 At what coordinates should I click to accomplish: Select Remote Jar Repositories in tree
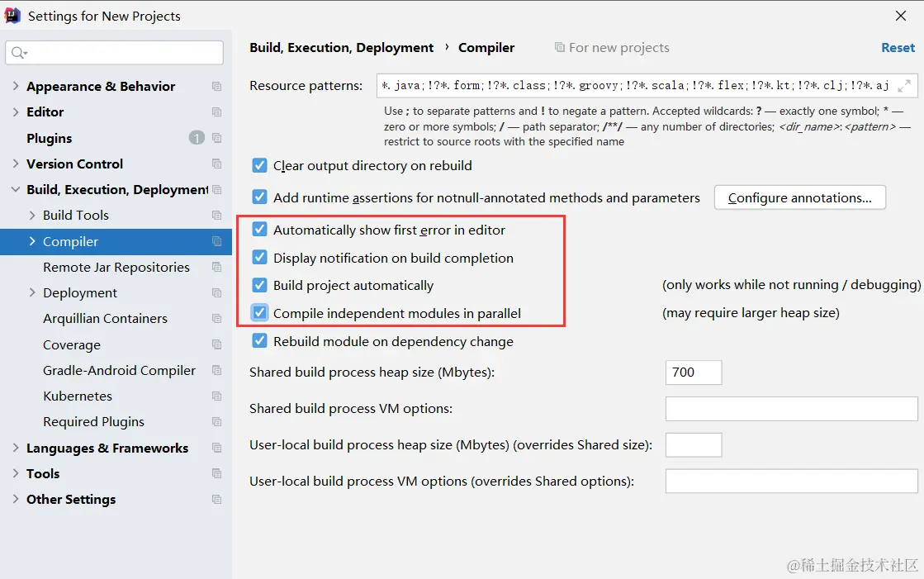pos(116,267)
